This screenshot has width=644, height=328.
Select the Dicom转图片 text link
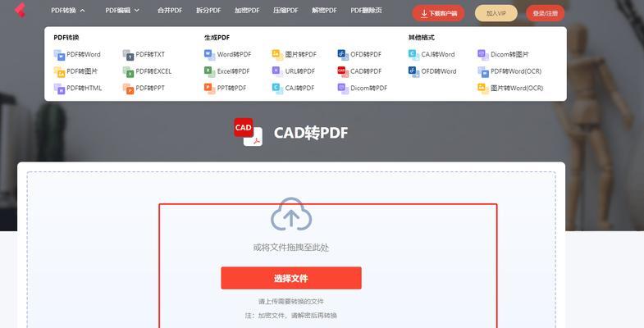tap(509, 55)
